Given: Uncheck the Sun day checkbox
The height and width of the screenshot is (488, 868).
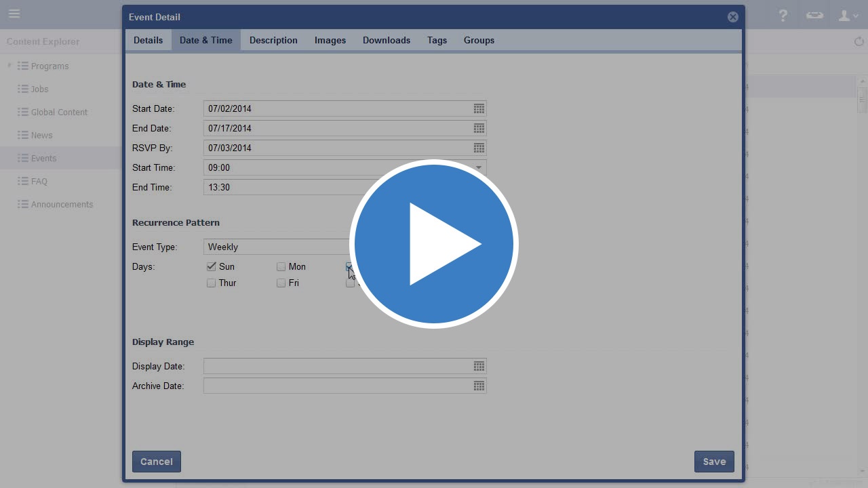Looking at the screenshot, I should 212,266.
